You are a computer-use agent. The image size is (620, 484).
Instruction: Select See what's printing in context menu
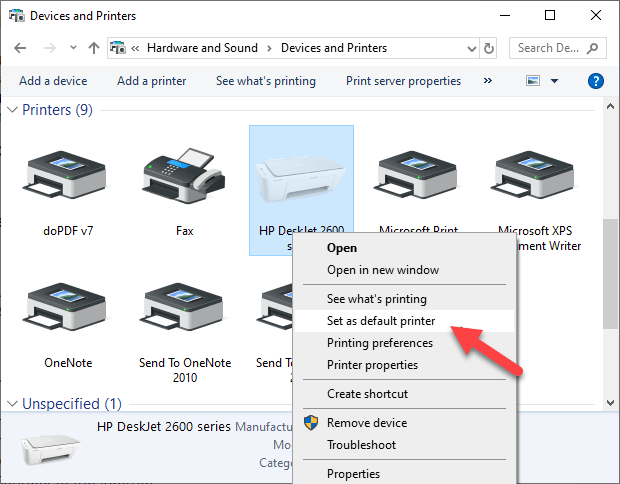pos(404,299)
